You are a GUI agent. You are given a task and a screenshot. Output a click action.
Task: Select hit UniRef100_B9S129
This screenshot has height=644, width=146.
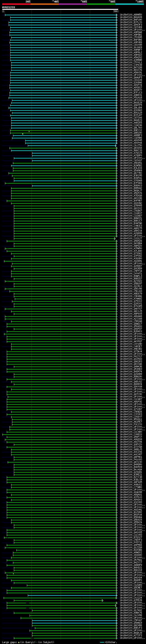click(131, 113)
